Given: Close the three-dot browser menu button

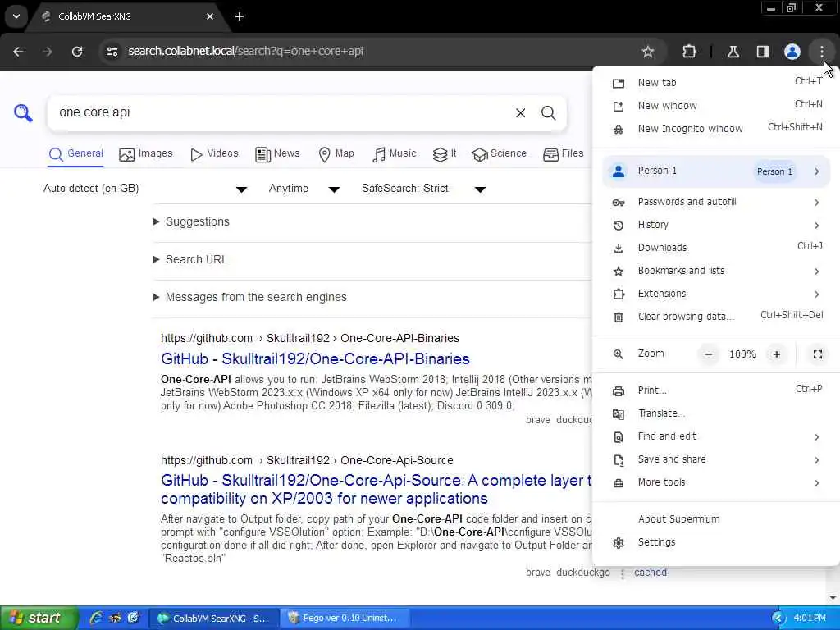Looking at the screenshot, I should 821,52.
